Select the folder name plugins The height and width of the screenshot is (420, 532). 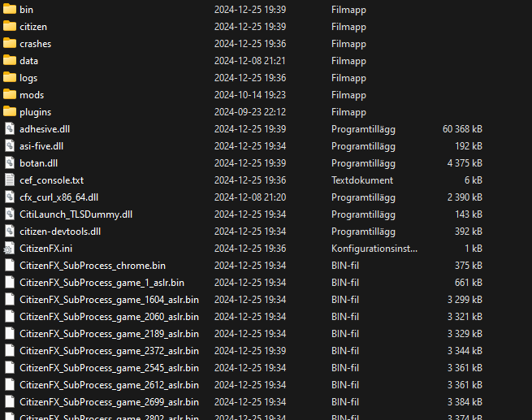point(35,111)
